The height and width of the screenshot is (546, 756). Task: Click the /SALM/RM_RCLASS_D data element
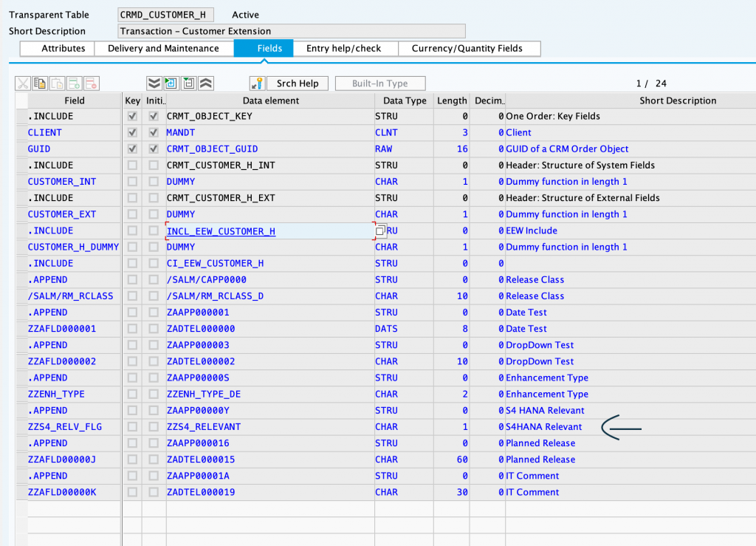(215, 296)
